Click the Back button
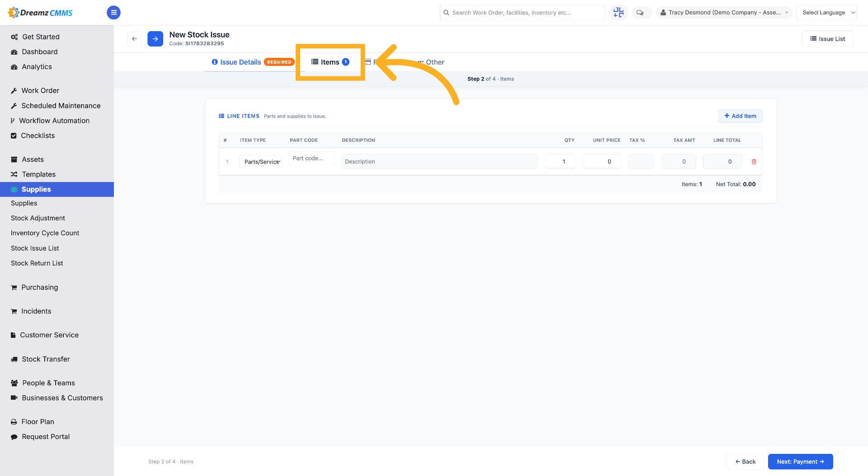The width and height of the screenshot is (868, 476). point(745,462)
